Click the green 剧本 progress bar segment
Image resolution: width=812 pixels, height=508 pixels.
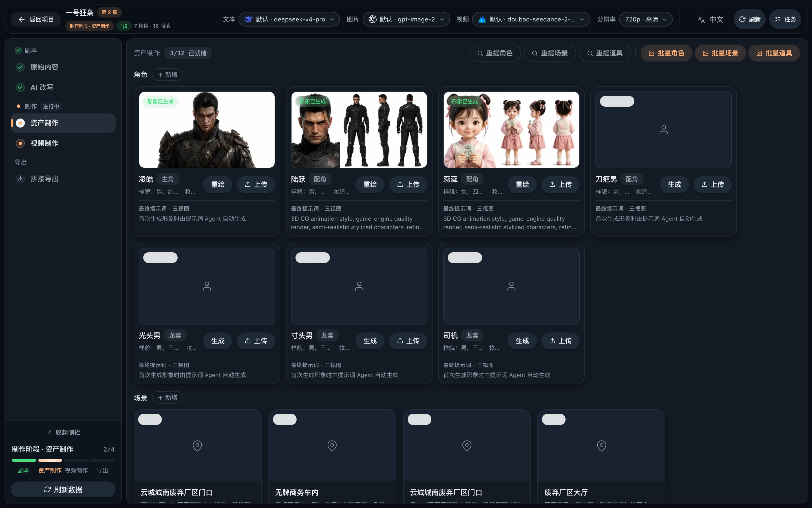point(24,460)
